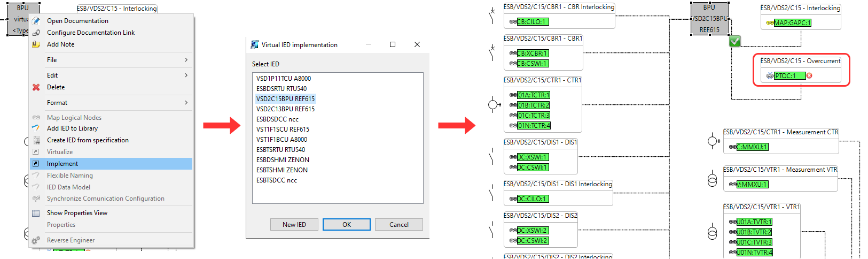The width and height of the screenshot is (868, 259).
Task: Click the current transformer symbol beside Measurement CTR
Action: point(713,141)
